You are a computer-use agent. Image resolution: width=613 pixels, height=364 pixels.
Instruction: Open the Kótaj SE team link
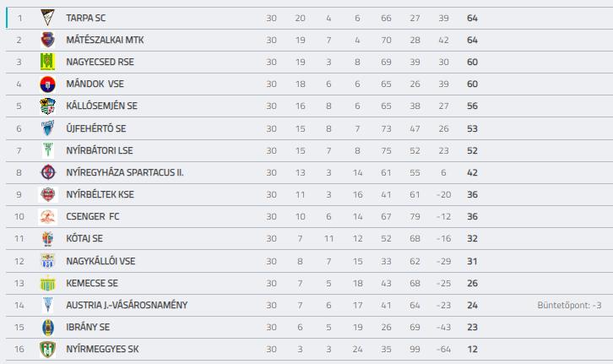click(x=84, y=238)
